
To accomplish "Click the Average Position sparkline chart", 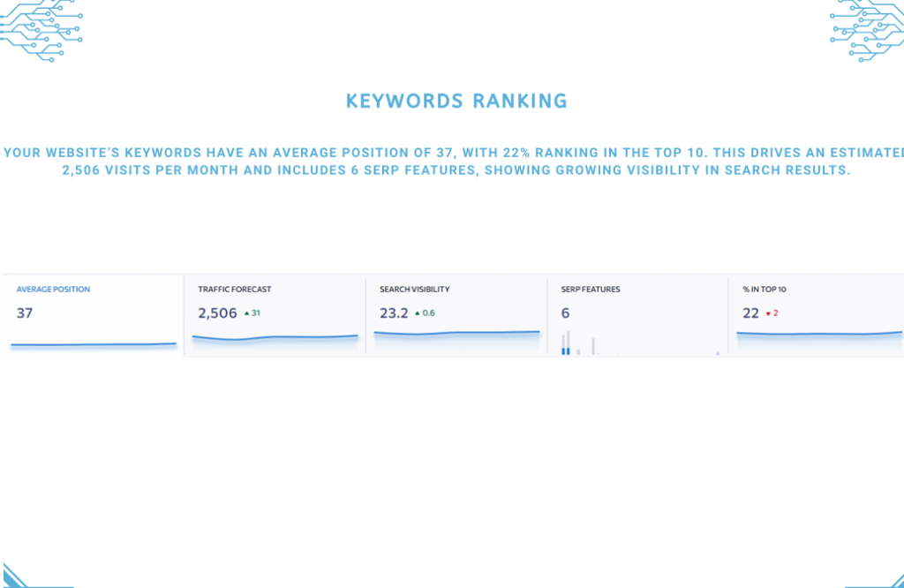I will pos(94,344).
